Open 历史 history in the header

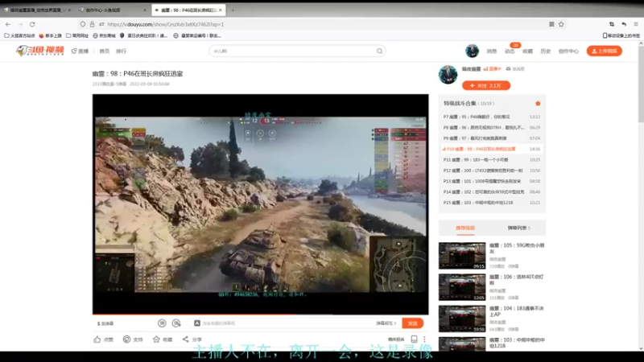coord(546,51)
